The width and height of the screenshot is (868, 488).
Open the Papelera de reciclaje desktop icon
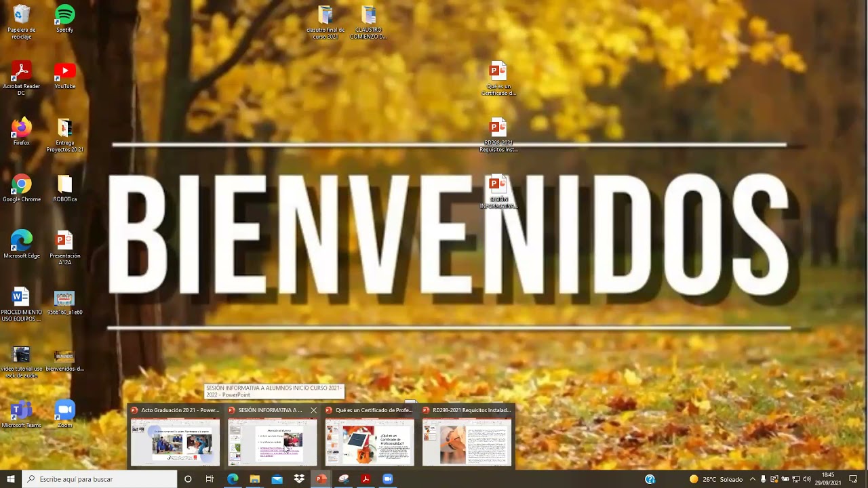coord(21,21)
